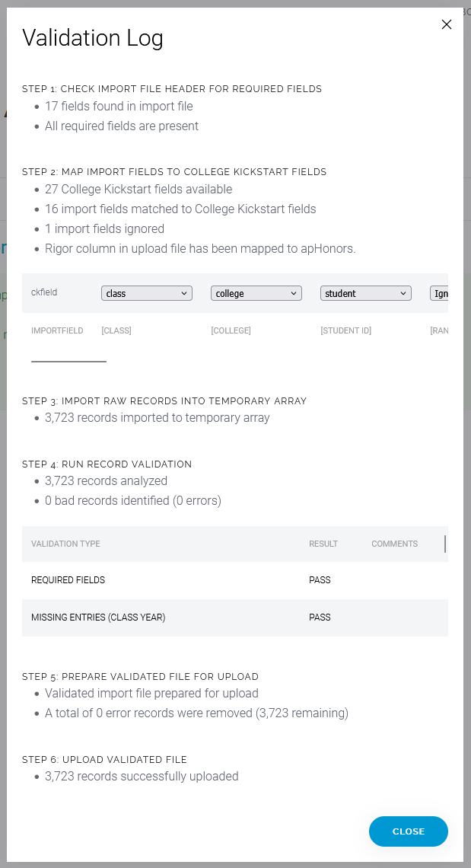Click the '[COLLEGE]' import field cell
The image size is (471, 868).
[231, 330]
